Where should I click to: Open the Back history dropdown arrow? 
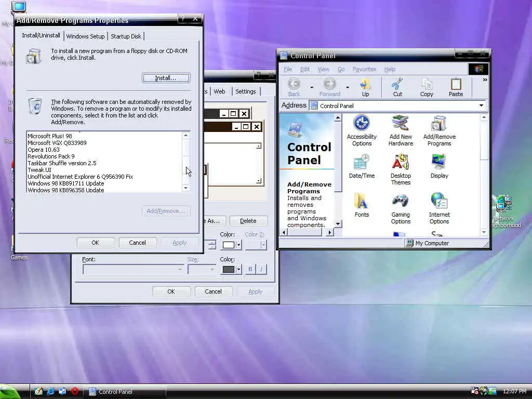(312, 87)
